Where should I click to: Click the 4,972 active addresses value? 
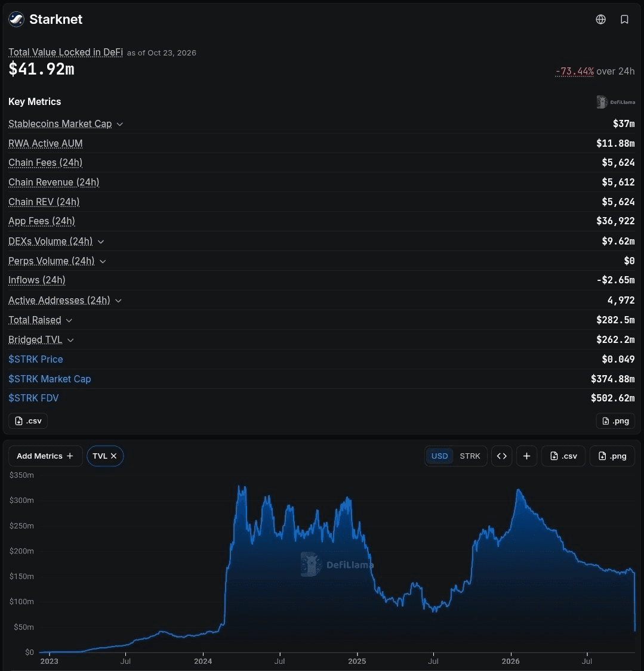[x=621, y=301]
